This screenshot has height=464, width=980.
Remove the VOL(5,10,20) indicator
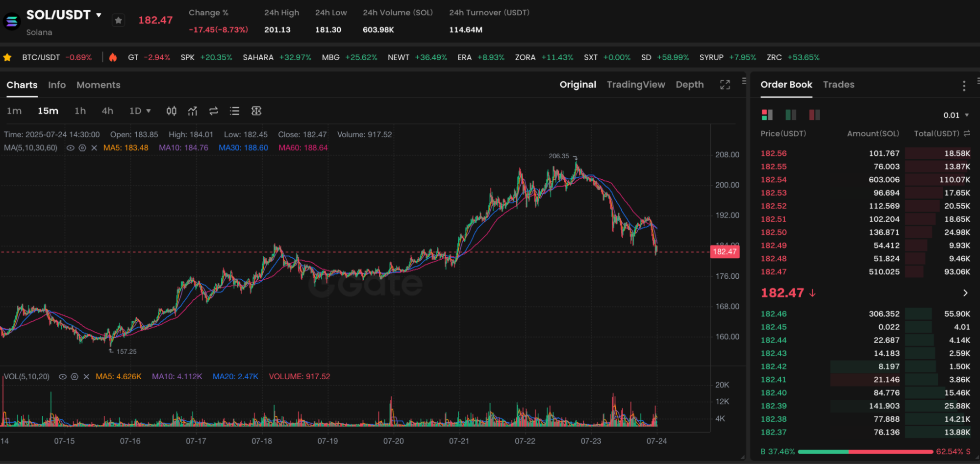tap(86, 377)
